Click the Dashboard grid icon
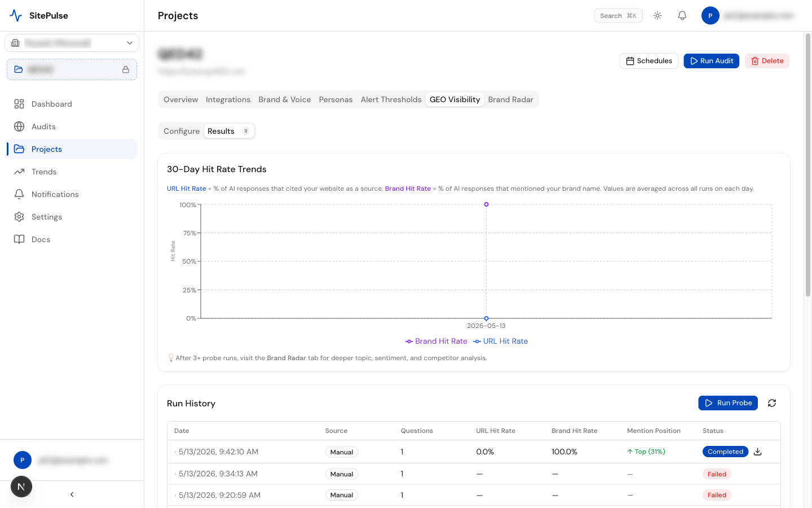This screenshot has height=508, width=812. 19,104
